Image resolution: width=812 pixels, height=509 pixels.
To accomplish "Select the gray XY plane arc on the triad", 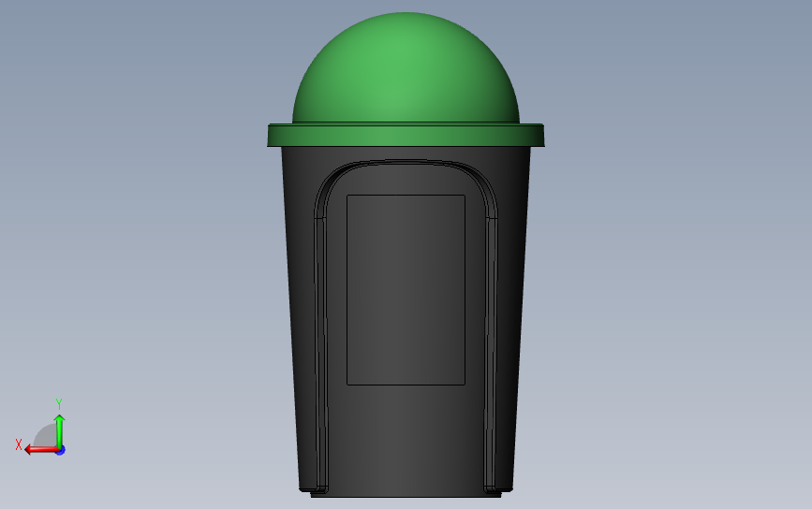I will [x=46, y=435].
